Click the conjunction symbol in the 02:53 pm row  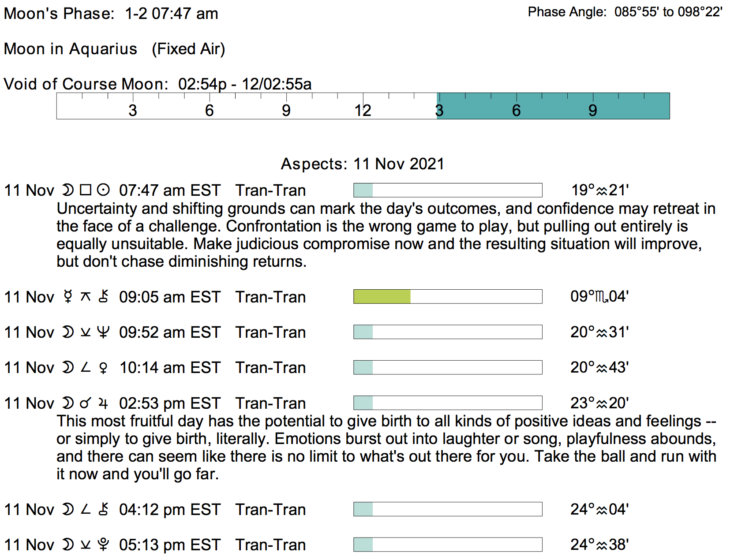(x=86, y=403)
